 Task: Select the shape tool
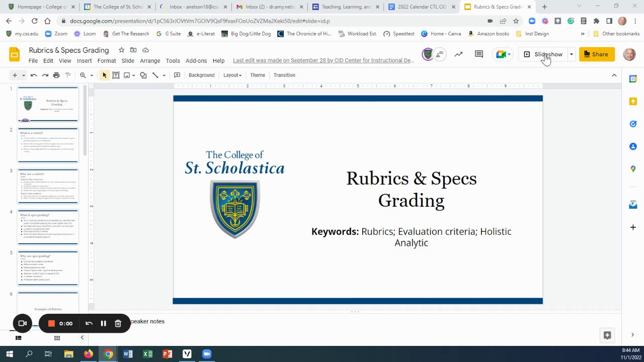coord(143,75)
